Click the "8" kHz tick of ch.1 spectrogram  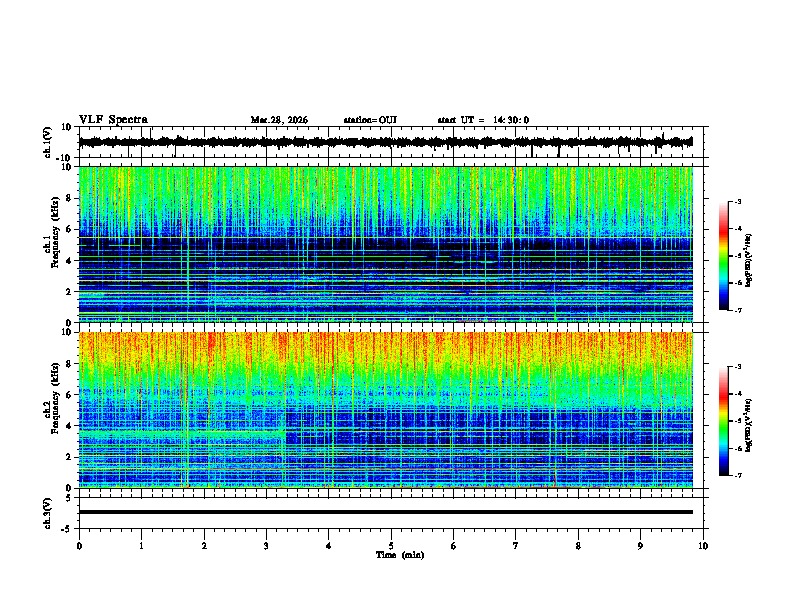pos(70,198)
